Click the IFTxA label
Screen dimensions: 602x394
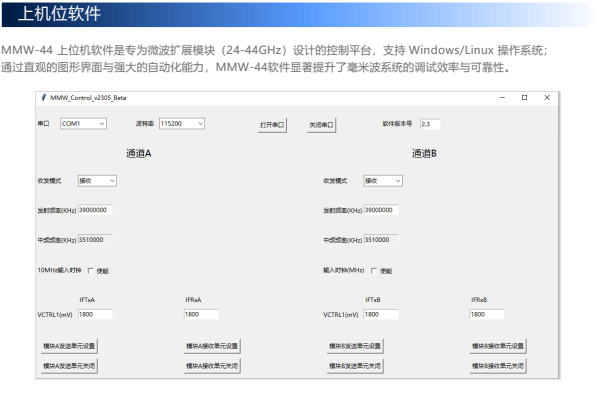coord(87,300)
